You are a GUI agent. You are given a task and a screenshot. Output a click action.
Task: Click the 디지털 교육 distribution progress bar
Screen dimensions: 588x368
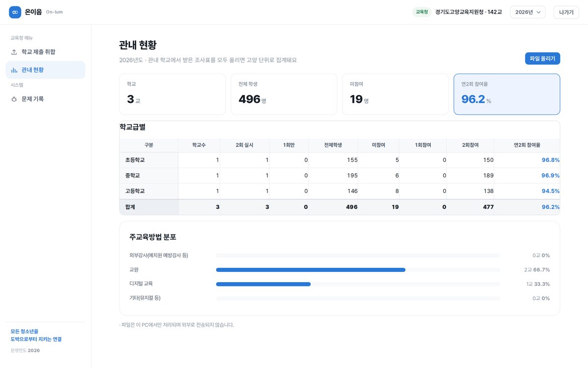click(358, 284)
